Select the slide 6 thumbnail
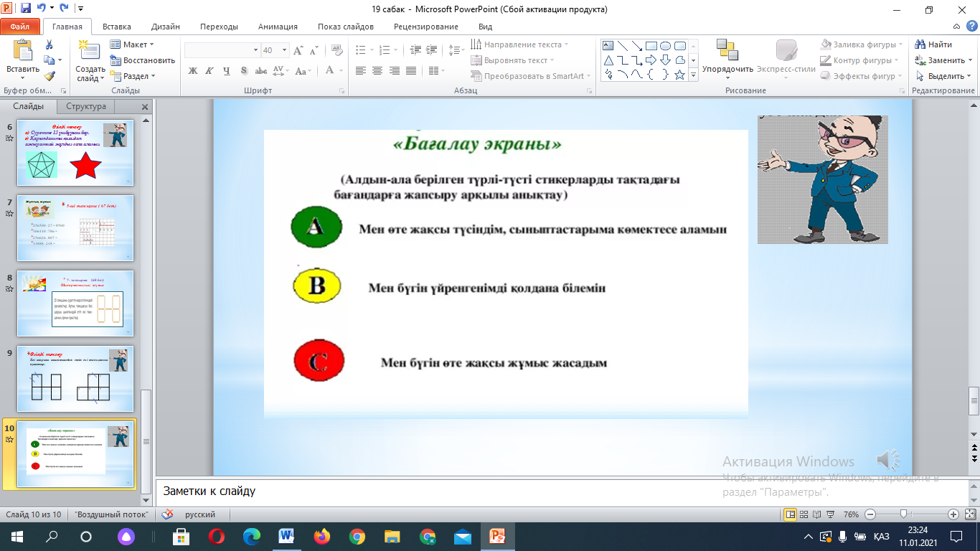 pos(75,153)
